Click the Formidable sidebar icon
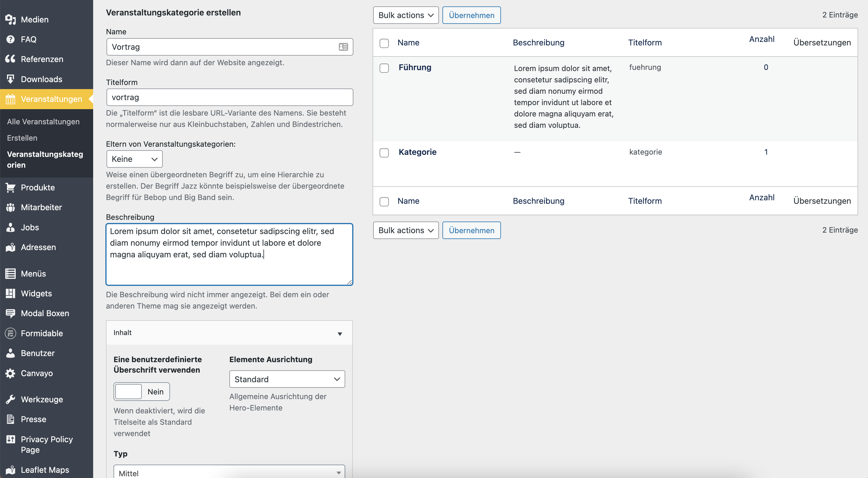This screenshot has width=868, height=478. click(x=10, y=333)
